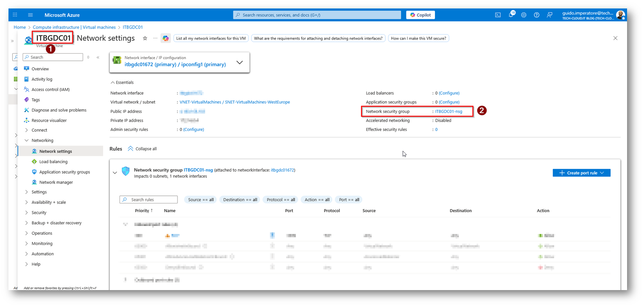Click the Source == all filter pill

(x=201, y=200)
